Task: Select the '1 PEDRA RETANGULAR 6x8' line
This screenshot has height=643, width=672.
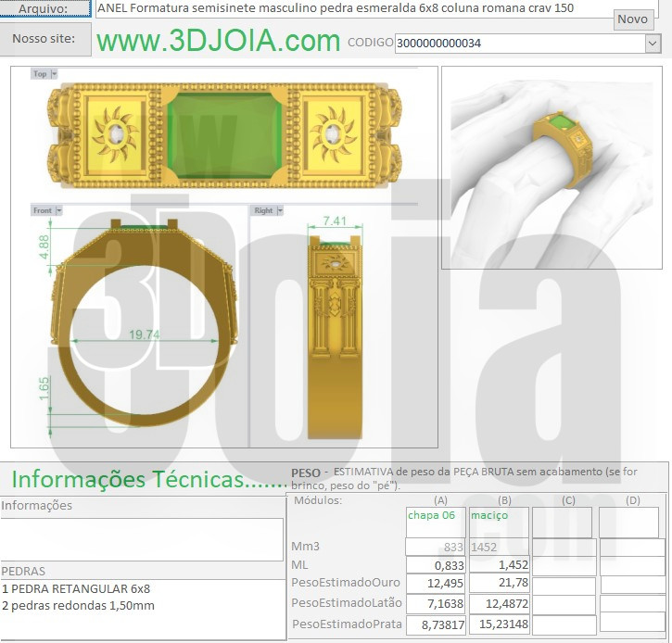Action: (x=76, y=589)
